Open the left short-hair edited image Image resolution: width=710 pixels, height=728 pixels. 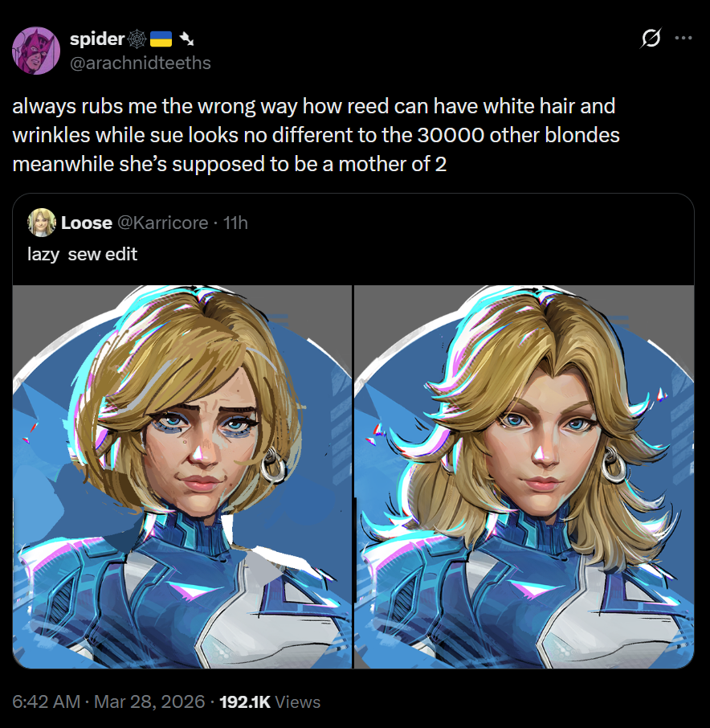[182, 476]
